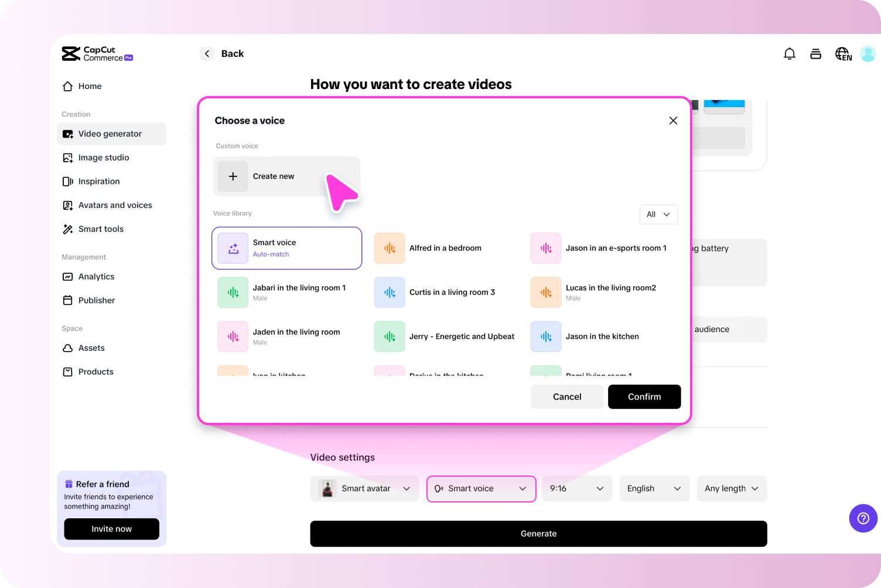
Task: Start video generation with Generate button
Action: (538, 534)
